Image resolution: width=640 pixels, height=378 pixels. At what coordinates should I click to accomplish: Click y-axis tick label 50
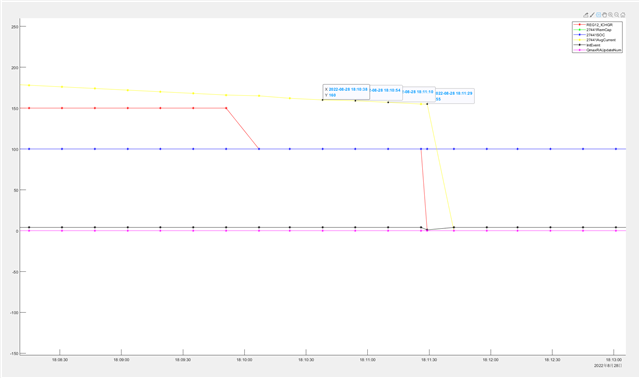[x=16, y=190]
